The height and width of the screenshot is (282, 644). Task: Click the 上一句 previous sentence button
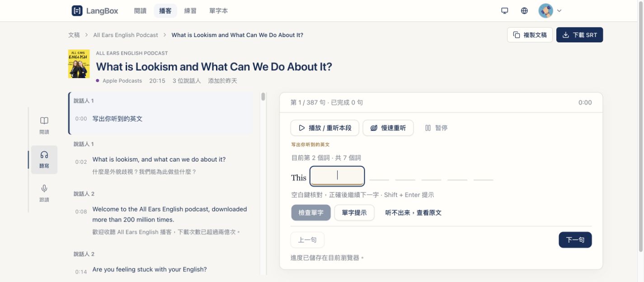pos(307,240)
